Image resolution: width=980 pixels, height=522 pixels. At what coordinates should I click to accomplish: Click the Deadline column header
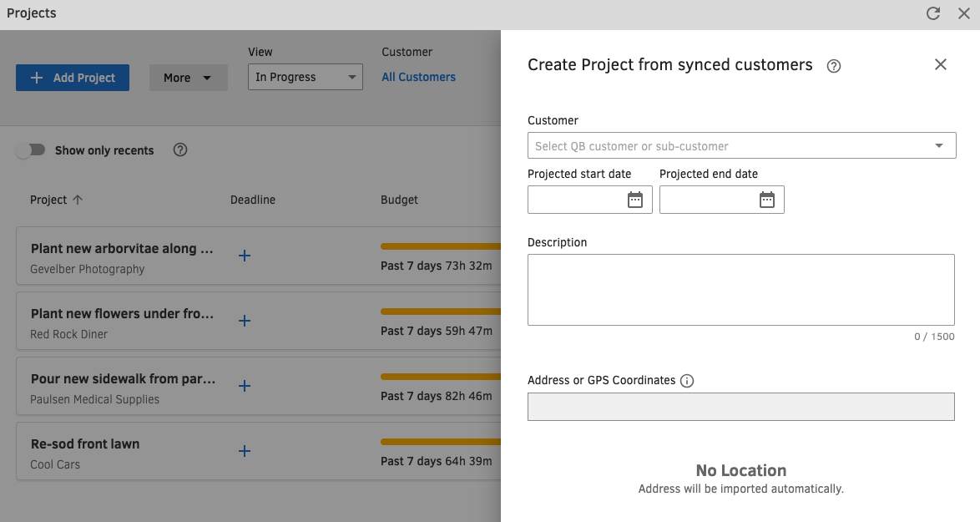point(253,200)
